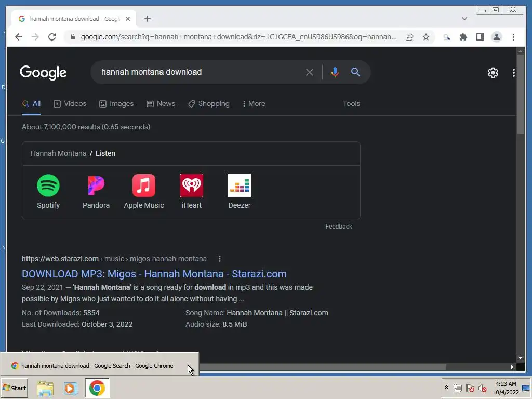532x399 pixels.
Task: Close the hannah montana download tab
Action: pyautogui.click(x=128, y=19)
